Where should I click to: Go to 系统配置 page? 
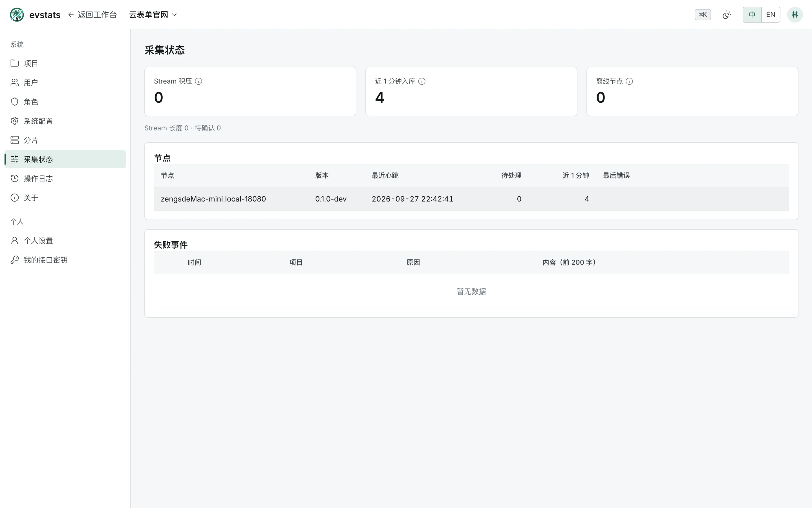point(65,121)
